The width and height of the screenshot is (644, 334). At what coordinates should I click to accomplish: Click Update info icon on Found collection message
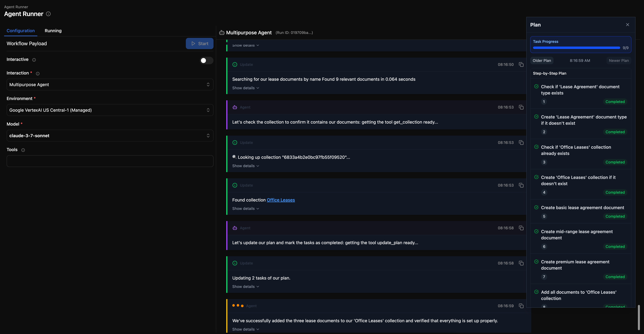(x=235, y=185)
